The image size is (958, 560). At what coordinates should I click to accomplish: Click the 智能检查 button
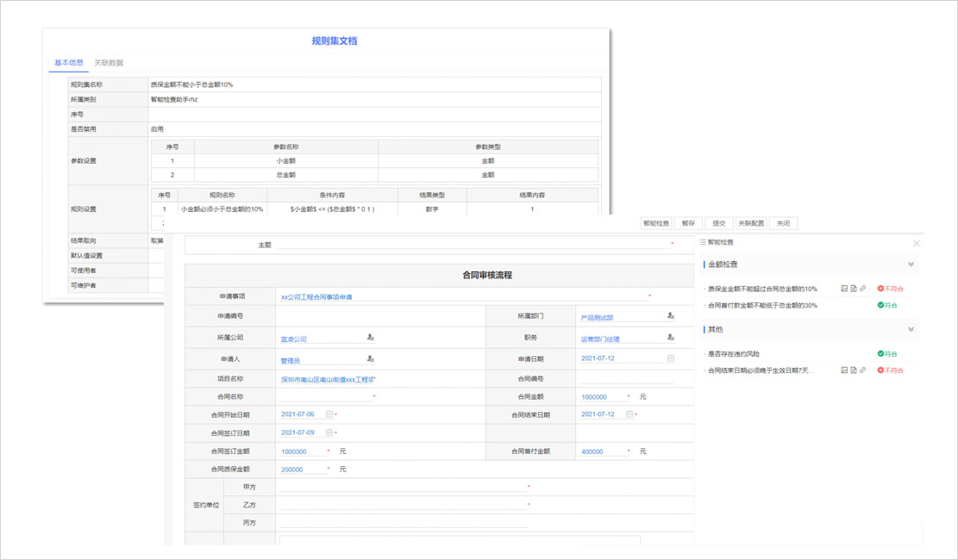[656, 223]
